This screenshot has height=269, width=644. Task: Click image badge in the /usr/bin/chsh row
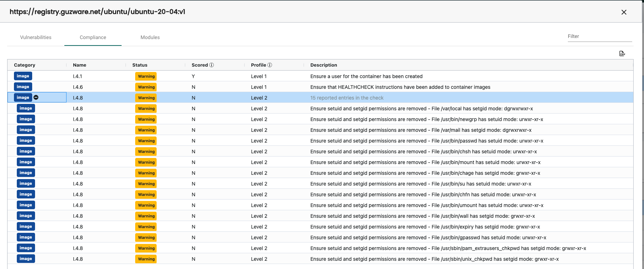tap(26, 151)
